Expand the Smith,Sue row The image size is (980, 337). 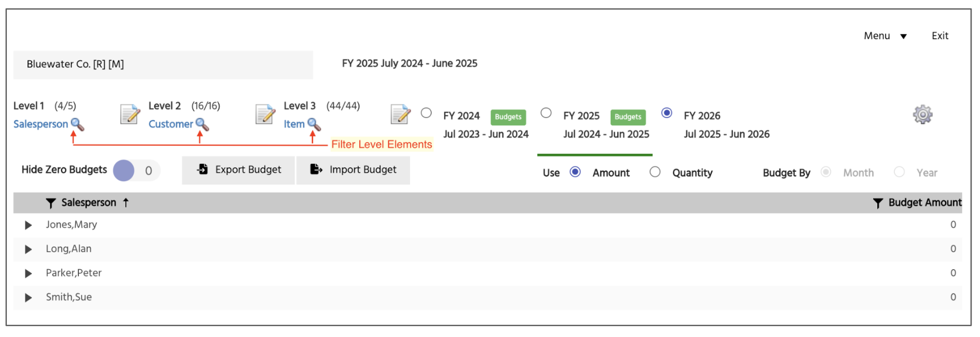28,298
